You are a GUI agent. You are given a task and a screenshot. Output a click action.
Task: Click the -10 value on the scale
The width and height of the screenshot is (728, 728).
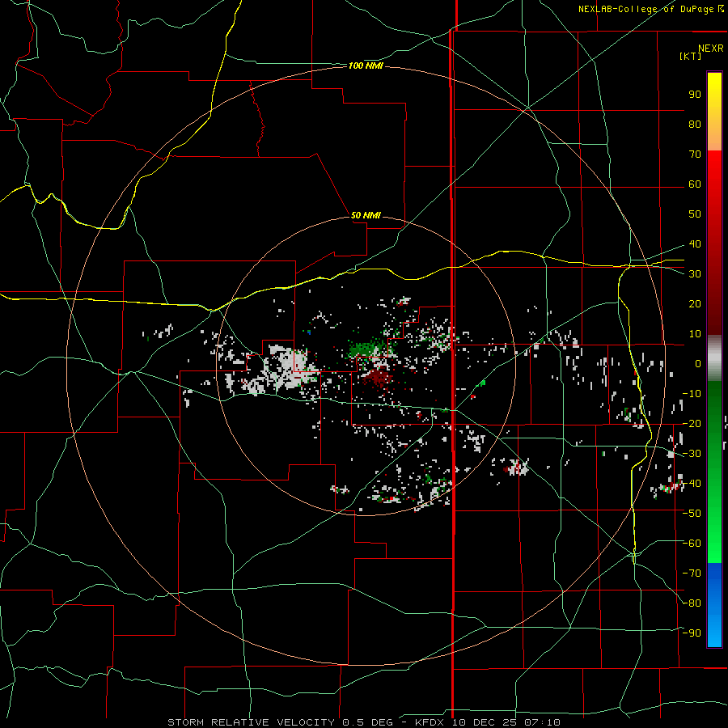692,394
